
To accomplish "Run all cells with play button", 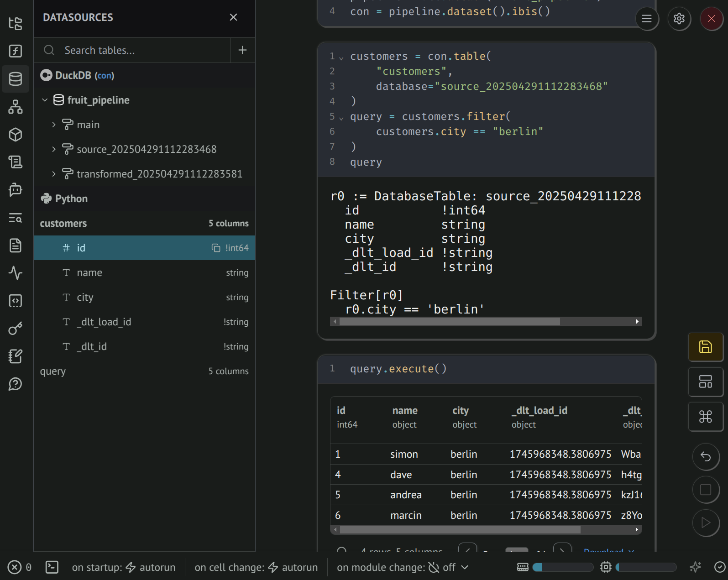I will pyautogui.click(x=706, y=523).
